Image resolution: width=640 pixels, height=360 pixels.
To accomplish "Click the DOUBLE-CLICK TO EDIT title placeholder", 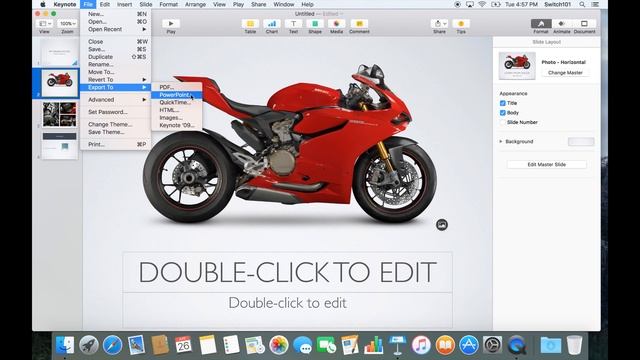I will click(x=288, y=272).
